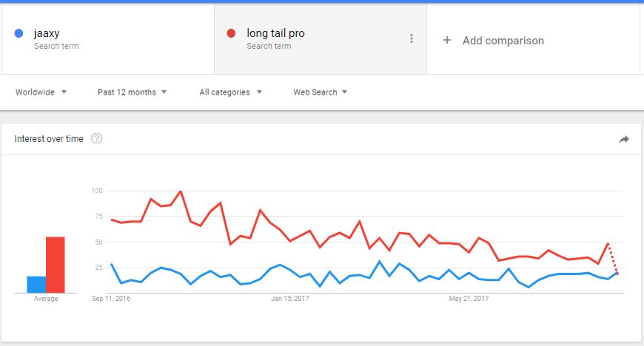The width and height of the screenshot is (644, 346).
Task: Click the red dot next to long tail pro
Action: tap(231, 33)
